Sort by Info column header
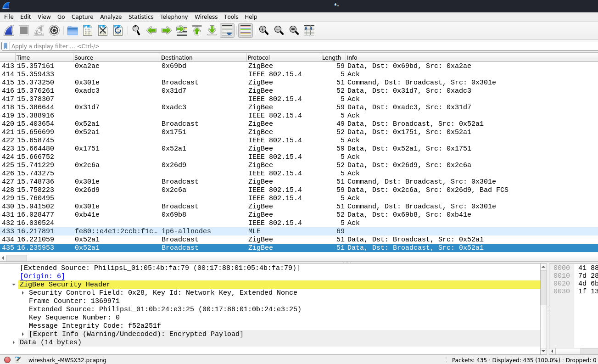This screenshot has height=364, width=598. coord(472,57)
